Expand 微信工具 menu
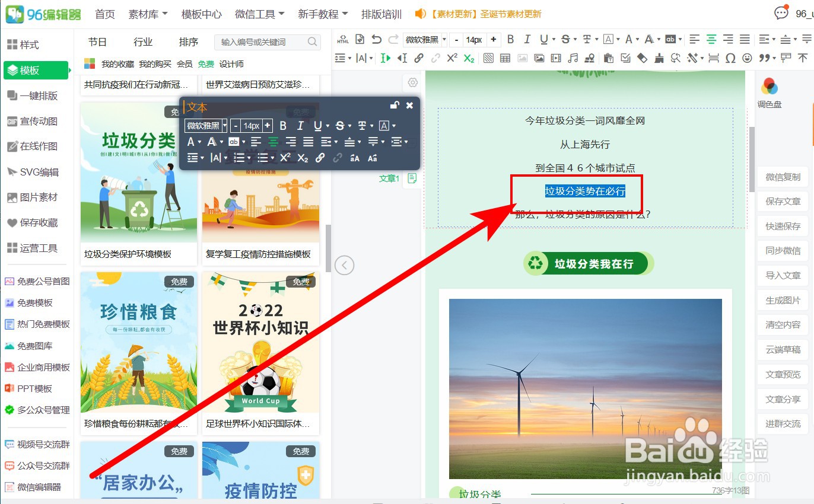The width and height of the screenshot is (814, 504). point(260,14)
